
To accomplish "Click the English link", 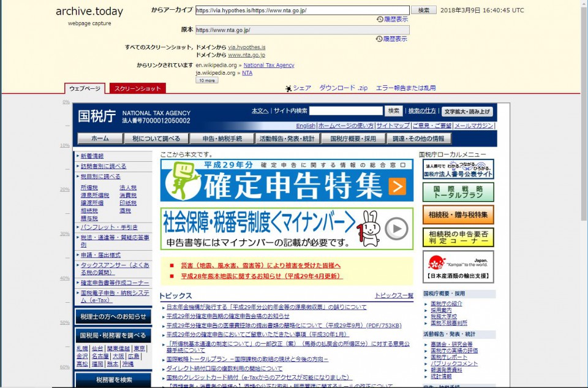I will [x=306, y=126].
